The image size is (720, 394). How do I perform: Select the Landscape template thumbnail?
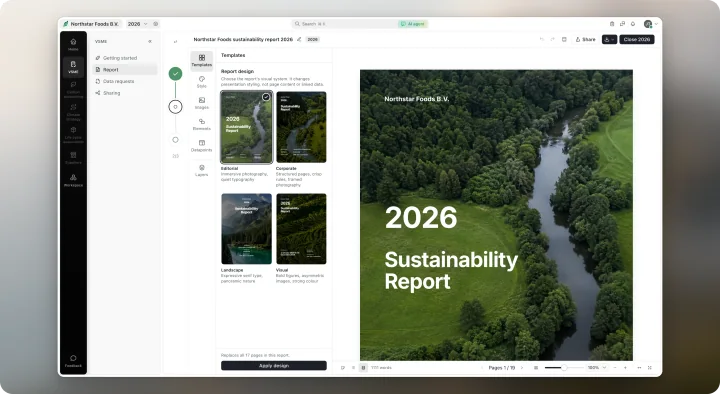coord(247,229)
